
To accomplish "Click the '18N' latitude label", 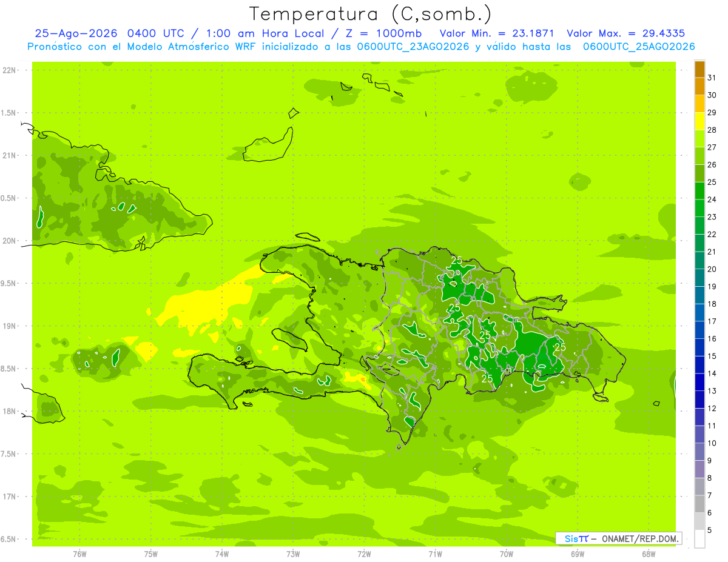I will pyautogui.click(x=10, y=412).
